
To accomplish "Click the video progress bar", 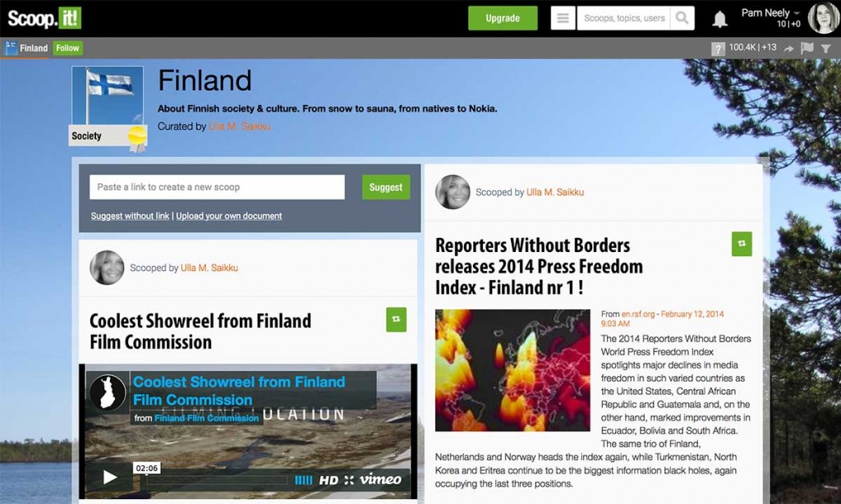I will (217, 480).
